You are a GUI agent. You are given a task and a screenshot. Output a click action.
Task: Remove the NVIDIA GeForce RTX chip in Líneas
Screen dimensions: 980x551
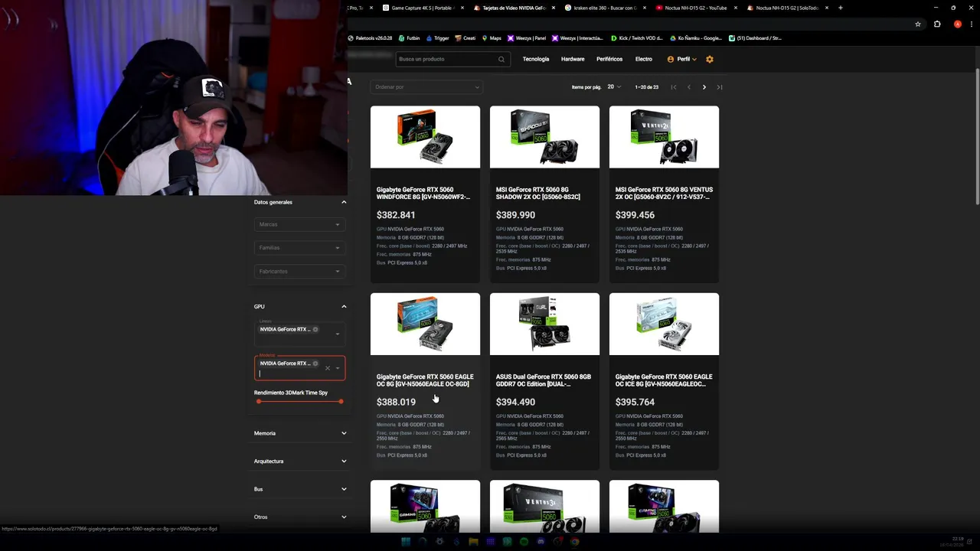coord(315,329)
